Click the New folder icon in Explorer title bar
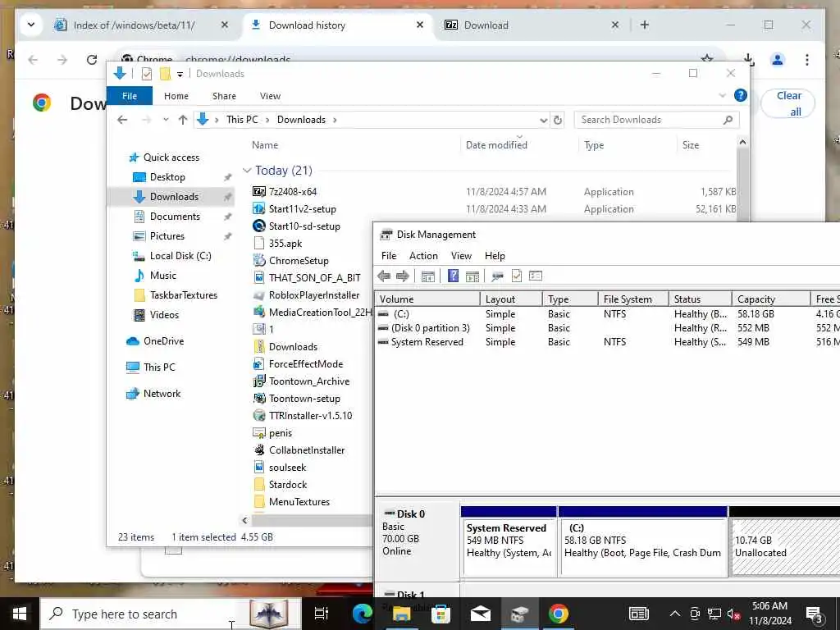The height and width of the screenshot is (630, 840). click(165, 74)
